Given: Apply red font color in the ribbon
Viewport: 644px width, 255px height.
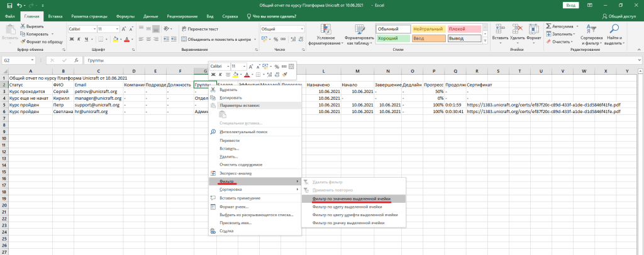Looking at the screenshot, I should coord(126,40).
